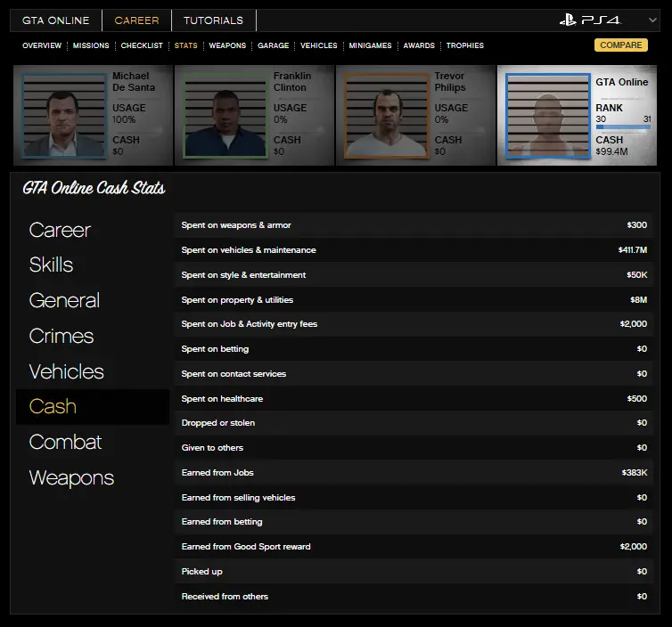Open the Trophies sub-navigation link
The image size is (672, 627).
(x=464, y=45)
